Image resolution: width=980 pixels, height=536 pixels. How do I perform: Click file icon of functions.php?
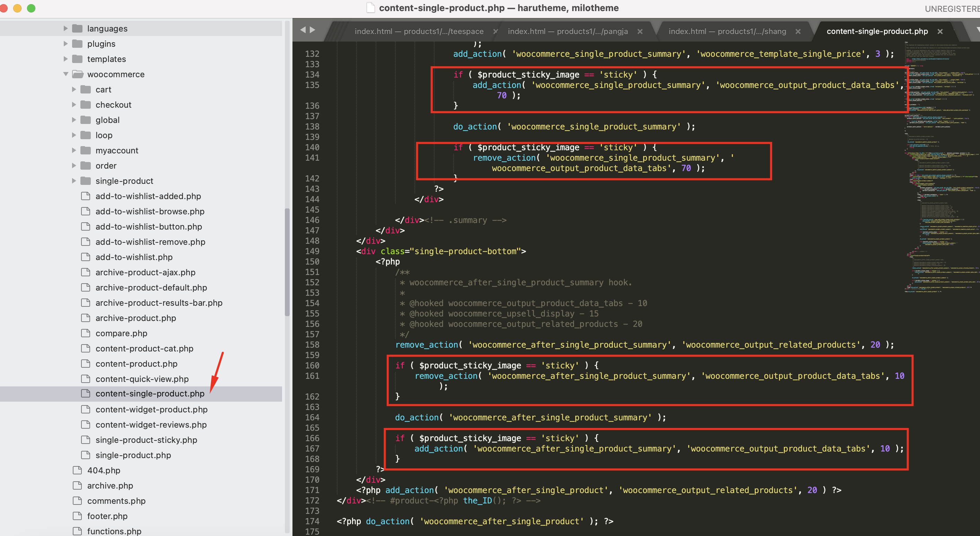coord(78,531)
